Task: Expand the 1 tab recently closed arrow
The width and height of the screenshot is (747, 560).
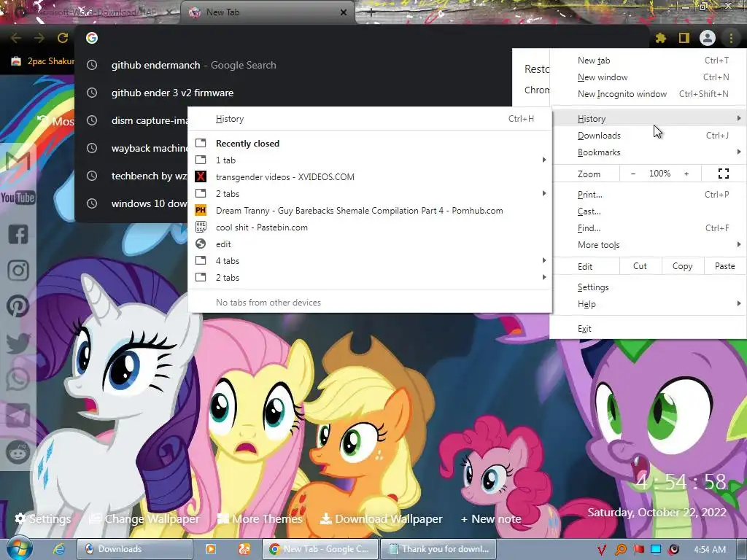Action: tap(543, 160)
